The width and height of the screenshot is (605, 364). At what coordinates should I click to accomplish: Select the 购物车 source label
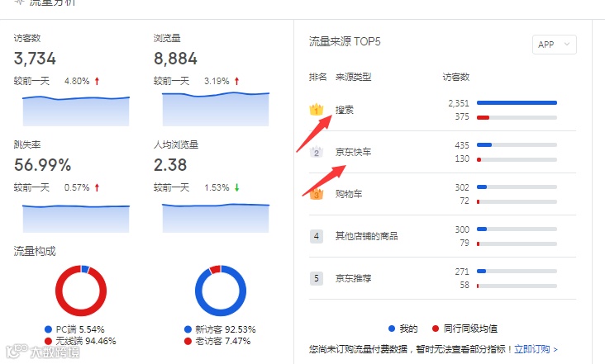point(349,194)
